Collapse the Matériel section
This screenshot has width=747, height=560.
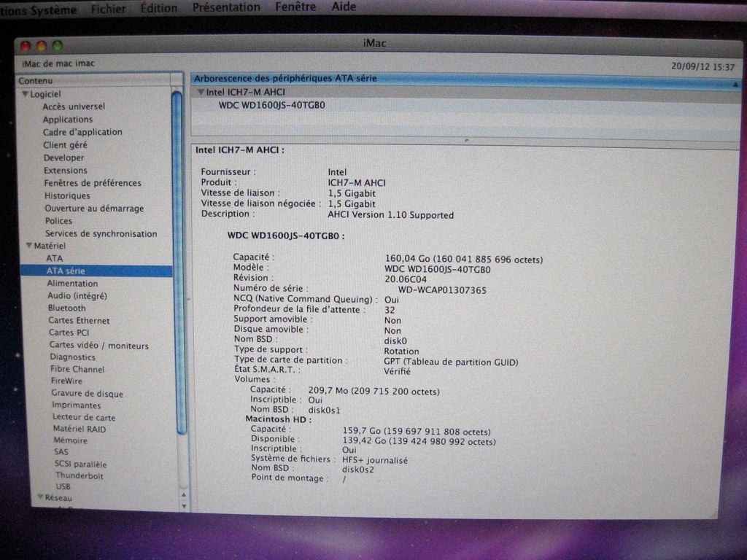pos(28,246)
